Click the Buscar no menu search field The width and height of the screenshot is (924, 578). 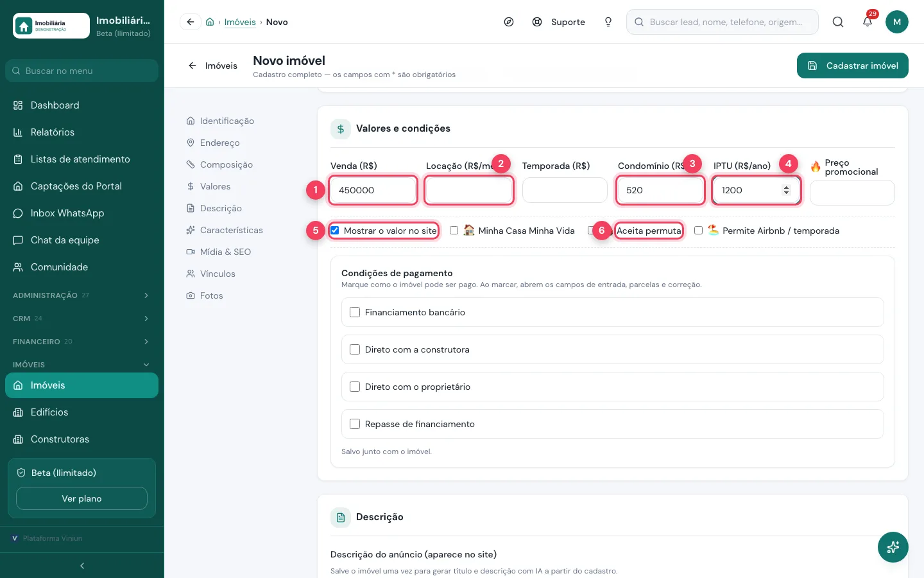(81, 71)
